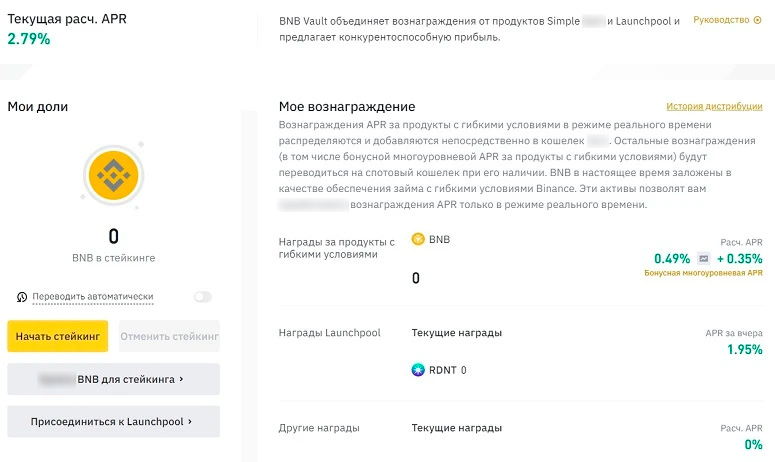Image resolution: width=775 pixels, height=462 pixels.
Task: Click the Бонусная многоуровневая APR label
Action: tap(703, 273)
